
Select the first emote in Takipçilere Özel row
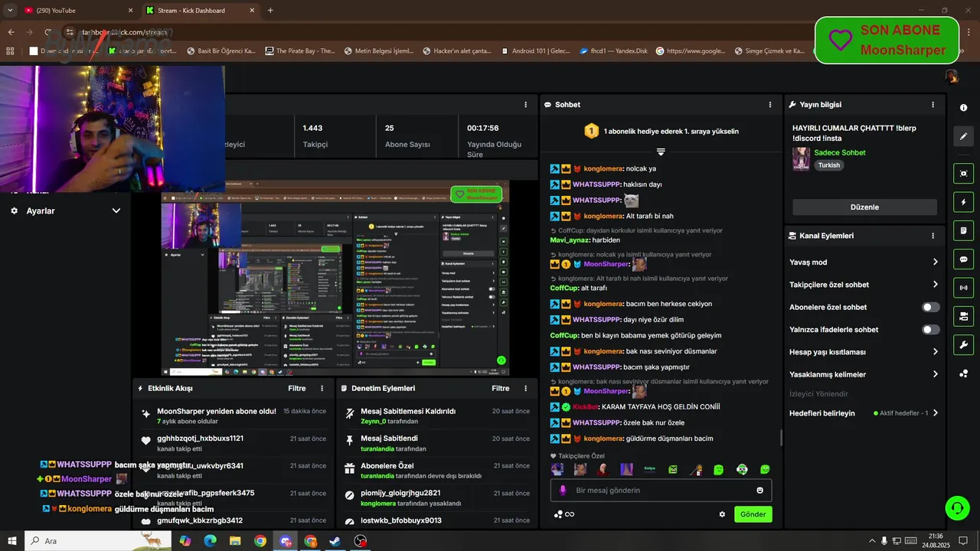[x=557, y=469]
